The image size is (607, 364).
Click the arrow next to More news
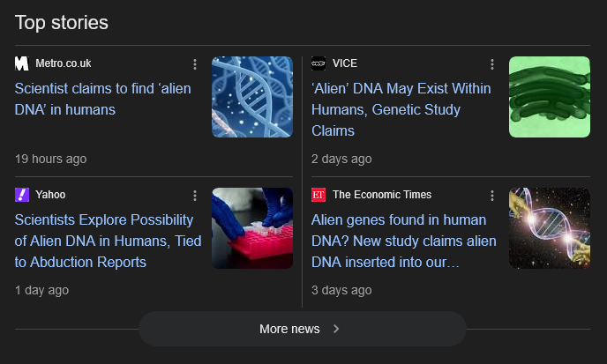click(x=336, y=329)
